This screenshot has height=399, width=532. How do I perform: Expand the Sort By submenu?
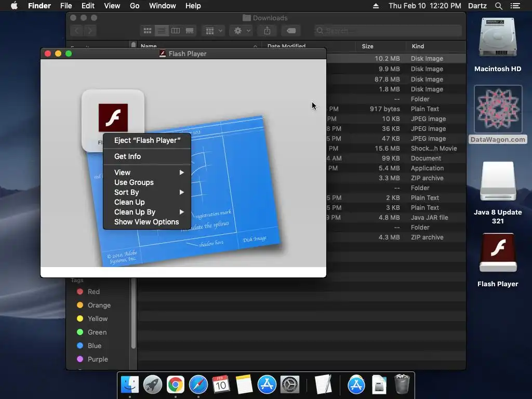pos(147,192)
